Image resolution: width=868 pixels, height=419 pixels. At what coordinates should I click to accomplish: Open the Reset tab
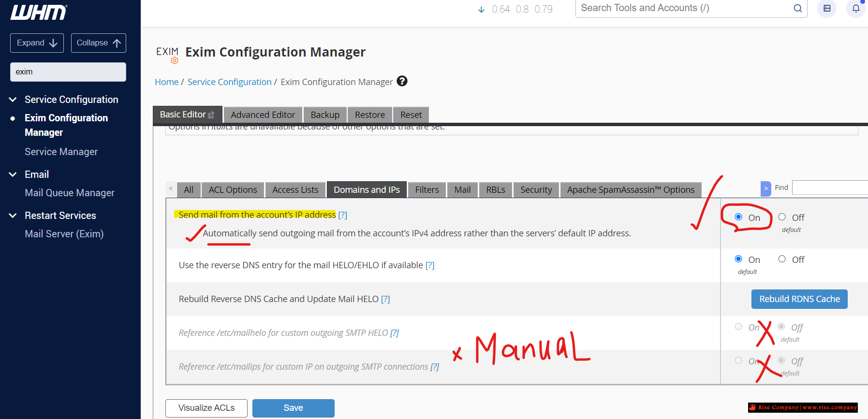(x=411, y=115)
